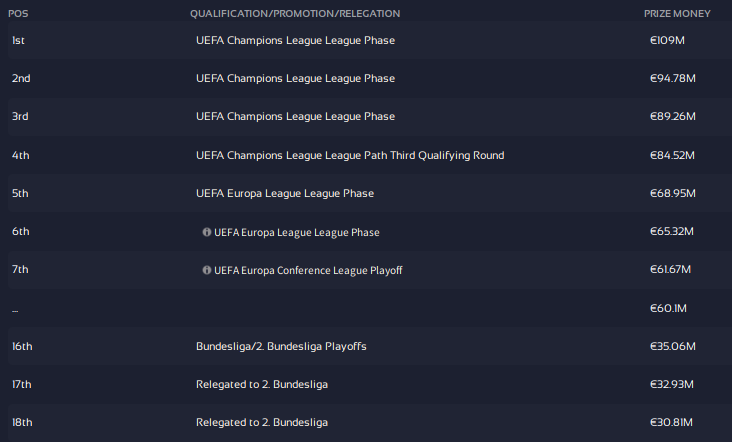Open UEFA Europa Conference League Playoff link
This screenshot has width=732, height=442.
click(308, 270)
